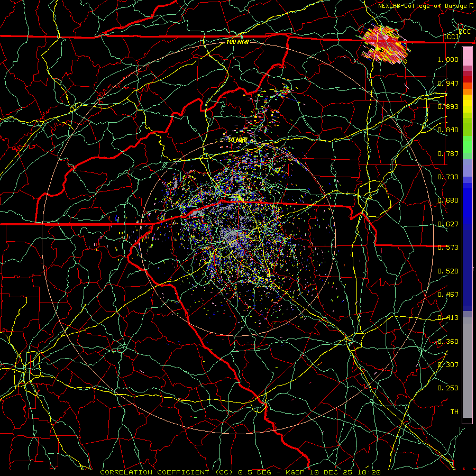Click the 1.000 value on CC scale
476x476 pixels.
[448, 59]
